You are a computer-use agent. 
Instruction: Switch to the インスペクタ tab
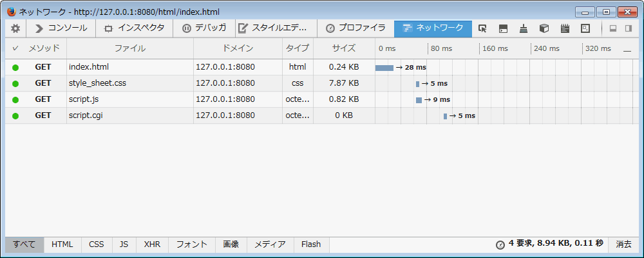click(x=135, y=28)
